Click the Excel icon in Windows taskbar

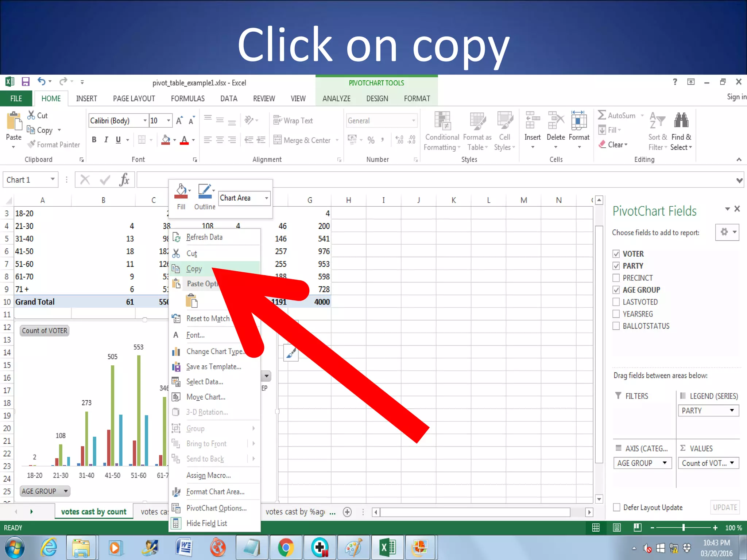388,548
